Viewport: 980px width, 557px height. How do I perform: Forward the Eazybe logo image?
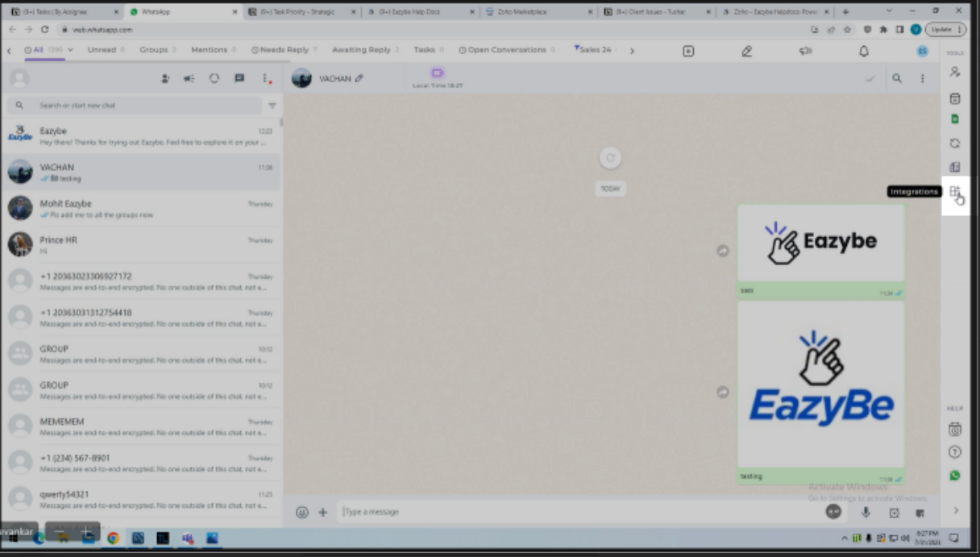click(723, 251)
